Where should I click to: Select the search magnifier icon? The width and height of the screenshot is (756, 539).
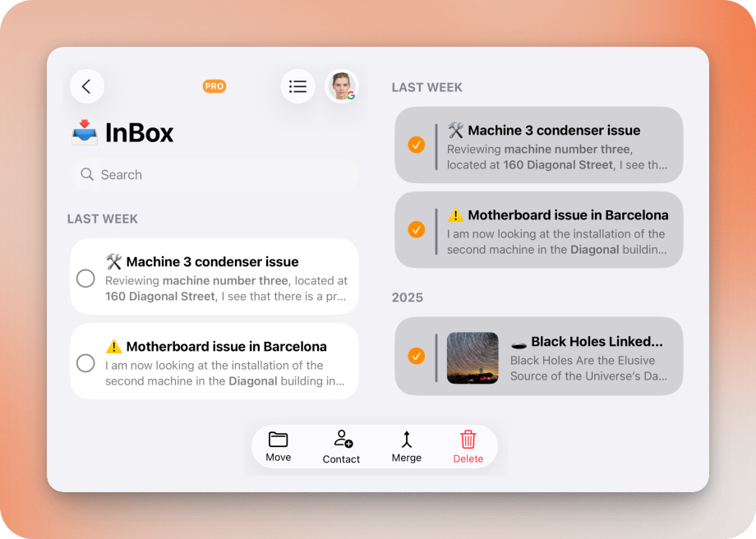point(86,174)
